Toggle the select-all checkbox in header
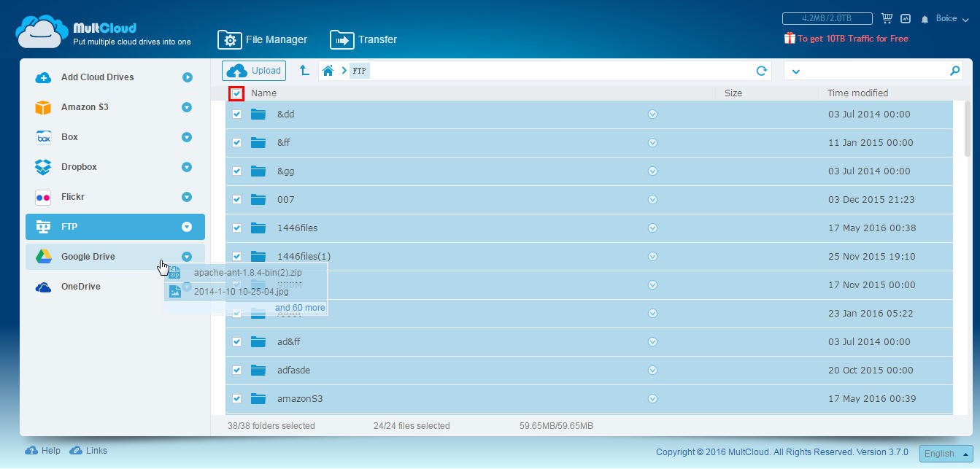 236,93
